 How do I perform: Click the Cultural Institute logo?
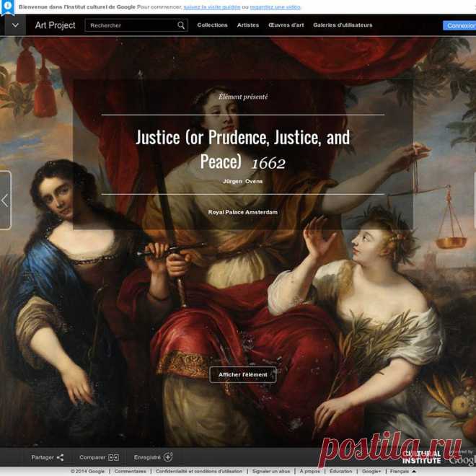(421, 457)
